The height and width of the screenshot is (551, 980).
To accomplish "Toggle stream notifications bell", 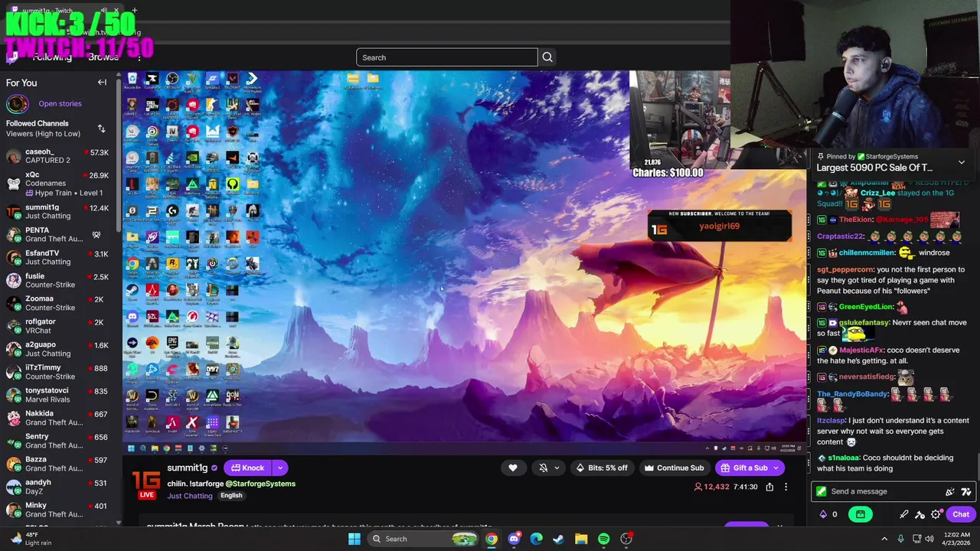I will point(544,468).
